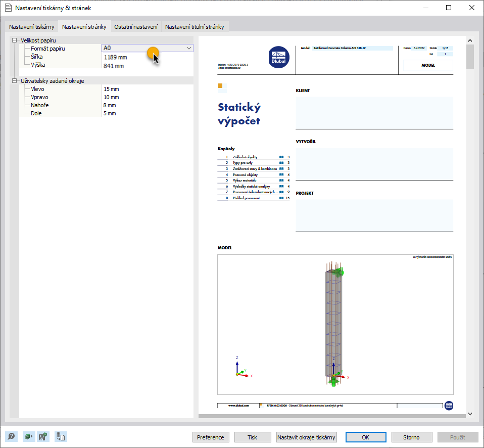This screenshot has height=448, width=484.
Task: Edit the Vlevo margin 15 mm
Action: click(111, 89)
